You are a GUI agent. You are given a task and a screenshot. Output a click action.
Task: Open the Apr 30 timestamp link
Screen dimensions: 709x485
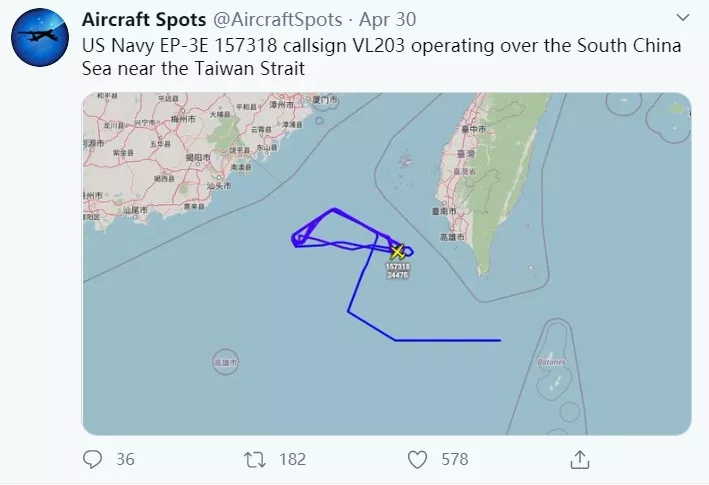tap(373, 20)
